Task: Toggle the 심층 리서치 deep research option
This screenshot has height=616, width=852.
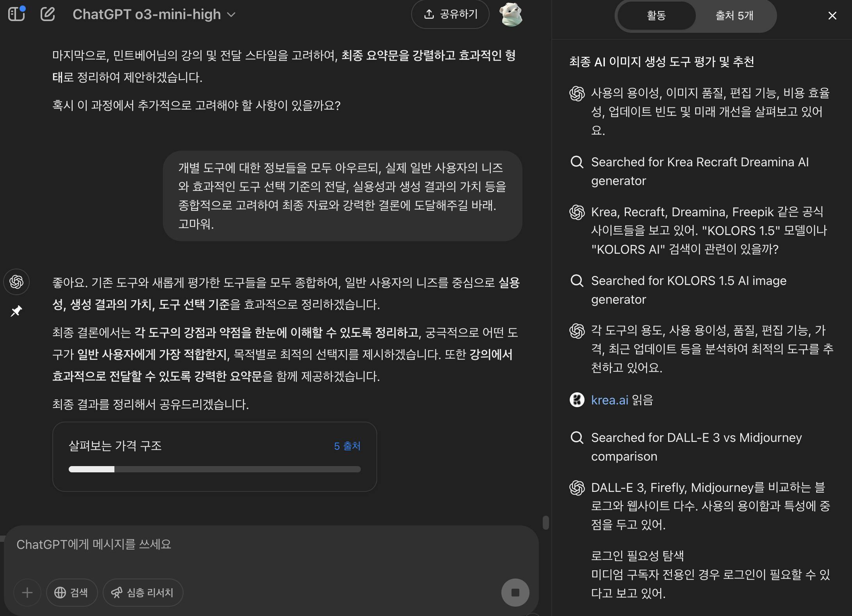Action: click(143, 593)
